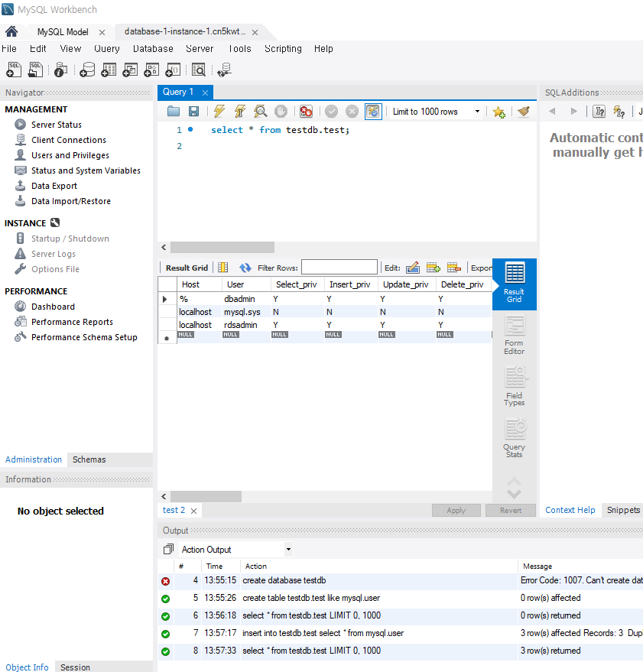This screenshot has height=672, width=643.
Task: Commit the current transaction
Action: pyautogui.click(x=331, y=112)
